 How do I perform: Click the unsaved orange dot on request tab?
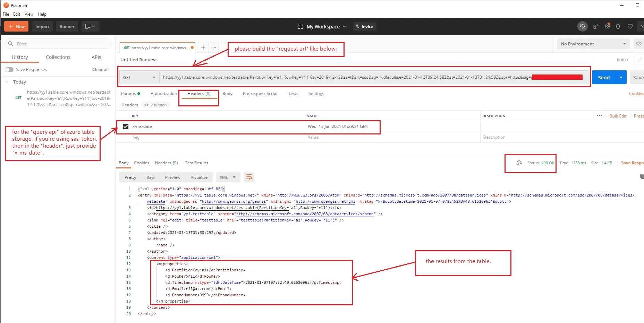coord(192,47)
